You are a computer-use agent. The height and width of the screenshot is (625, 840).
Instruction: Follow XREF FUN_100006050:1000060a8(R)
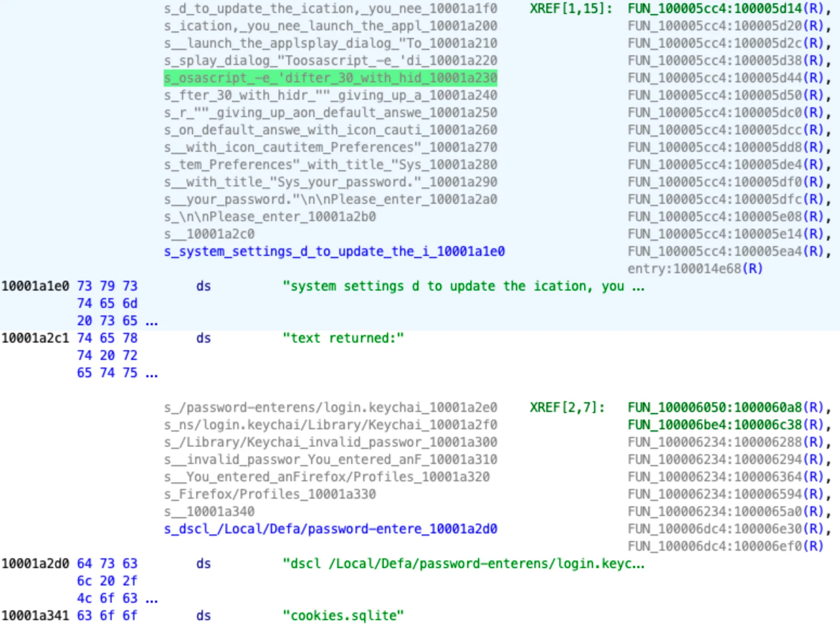pyautogui.click(x=726, y=408)
